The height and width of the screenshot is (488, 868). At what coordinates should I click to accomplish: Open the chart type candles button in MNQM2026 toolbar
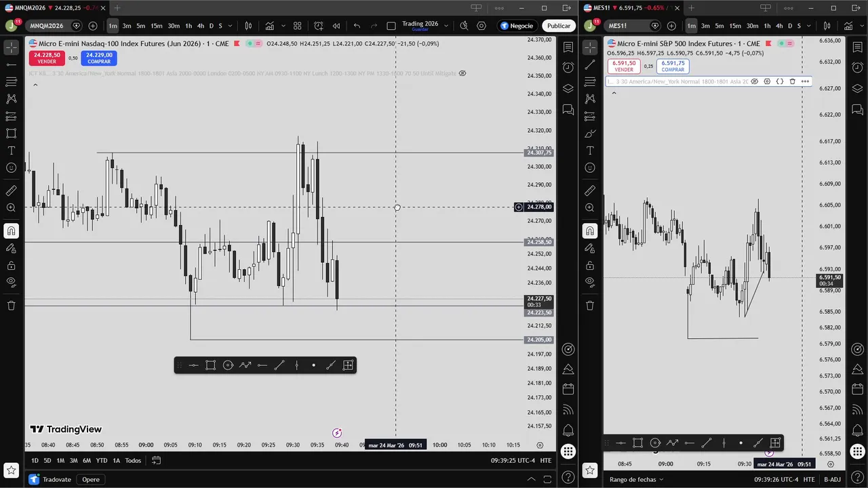click(x=248, y=26)
